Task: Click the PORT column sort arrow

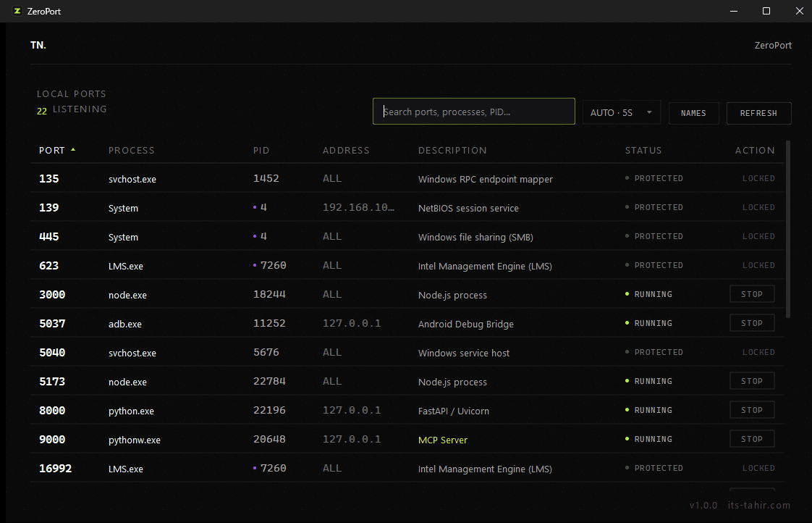Action: pos(73,149)
